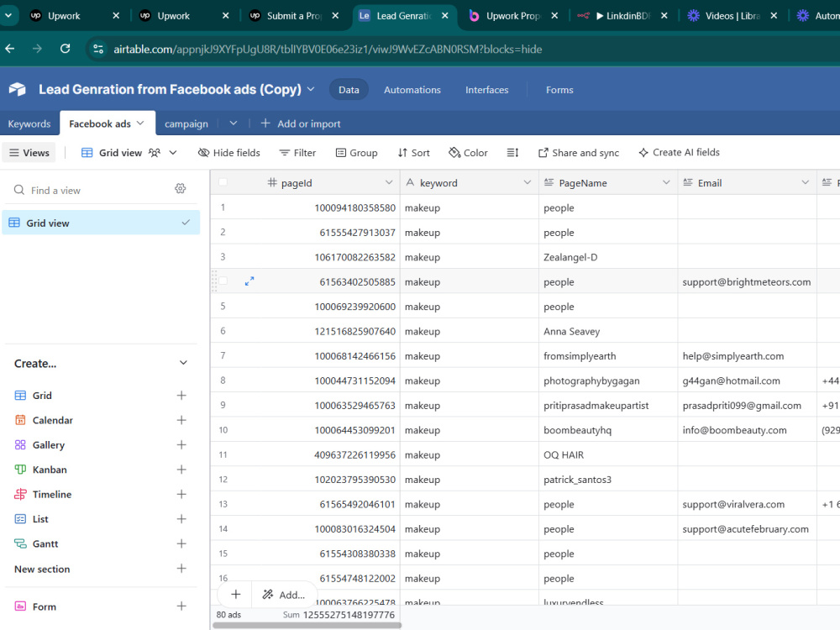Tick the select-all checkbox in the header row
The height and width of the screenshot is (630, 840).
click(223, 182)
